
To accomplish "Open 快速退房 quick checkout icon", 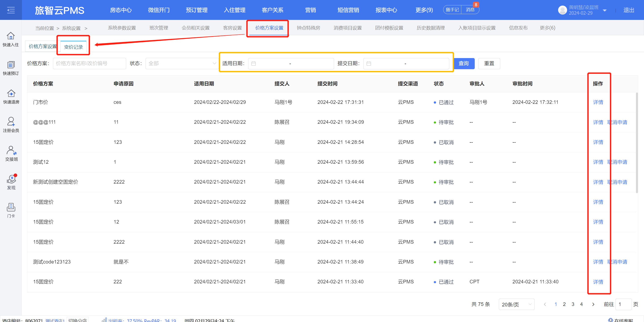I will (11, 93).
